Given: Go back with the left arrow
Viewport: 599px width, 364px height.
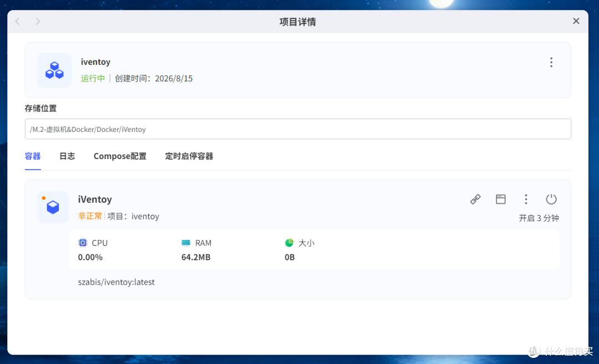Looking at the screenshot, I should point(18,22).
